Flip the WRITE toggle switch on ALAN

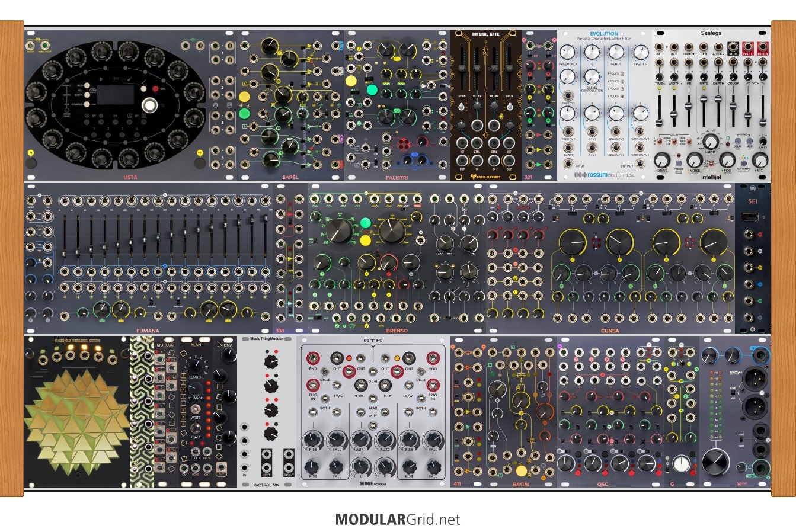click(x=196, y=411)
